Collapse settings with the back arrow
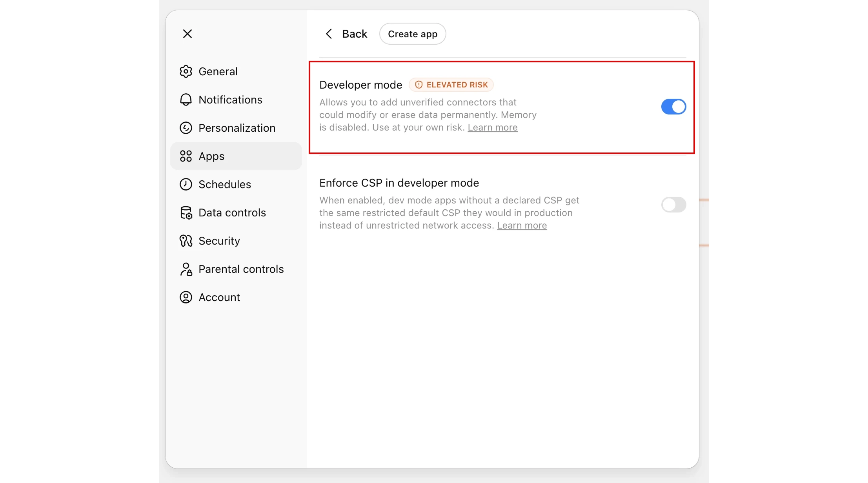The image size is (868, 483). click(x=329, y=34)
